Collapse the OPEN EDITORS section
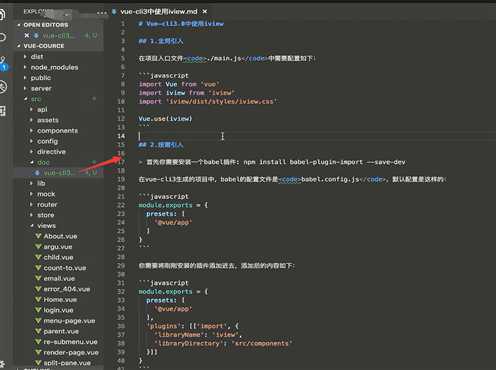 [x=19, y=25]
